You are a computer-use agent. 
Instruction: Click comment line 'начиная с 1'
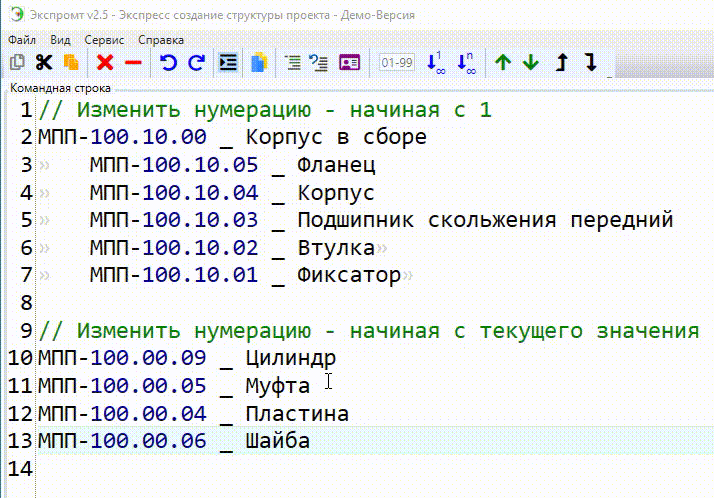tap(265, 110)
